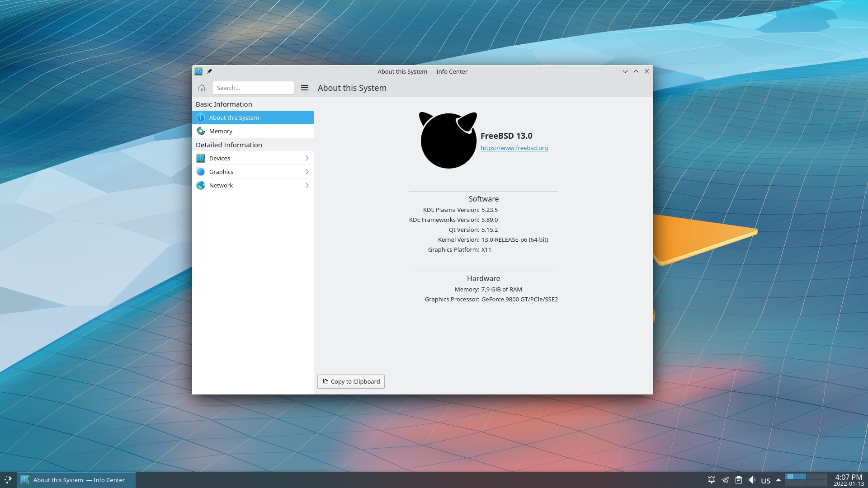Image resolution: width=868 pixels, height=488 pixels.
Task: Open the Graphics category
Action: coord(253,172)
